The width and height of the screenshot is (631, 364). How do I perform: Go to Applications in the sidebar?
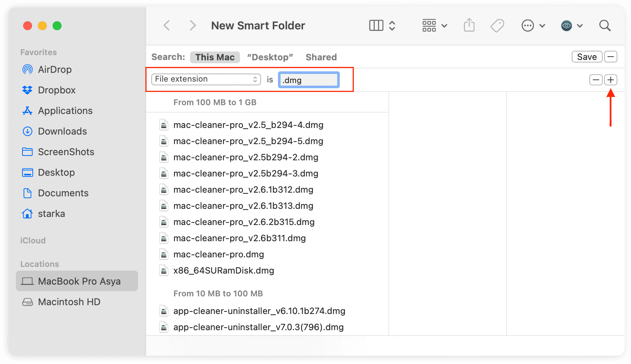(x=65, y=111)
